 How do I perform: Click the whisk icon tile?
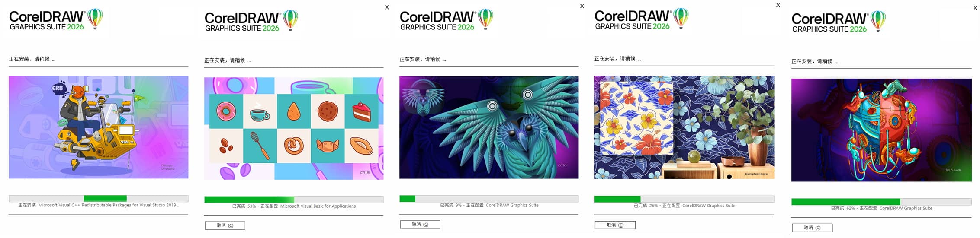pyautogui.click(x=260, y=146)
